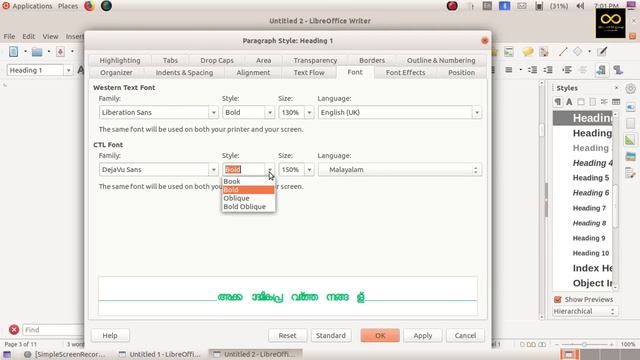Click the Insert Comment icon in toolbar
Viewport: 640px width, 360px height.
(x=528, y=52)
